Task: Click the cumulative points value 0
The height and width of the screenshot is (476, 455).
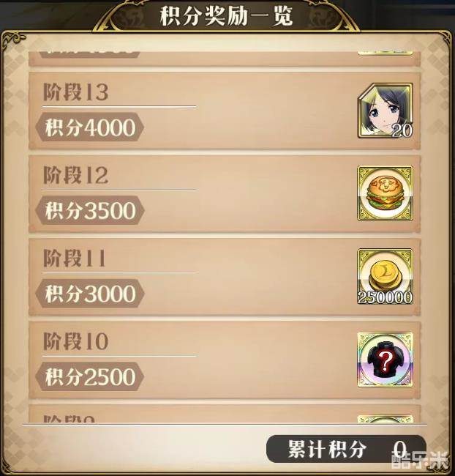Action: (400, 448)
